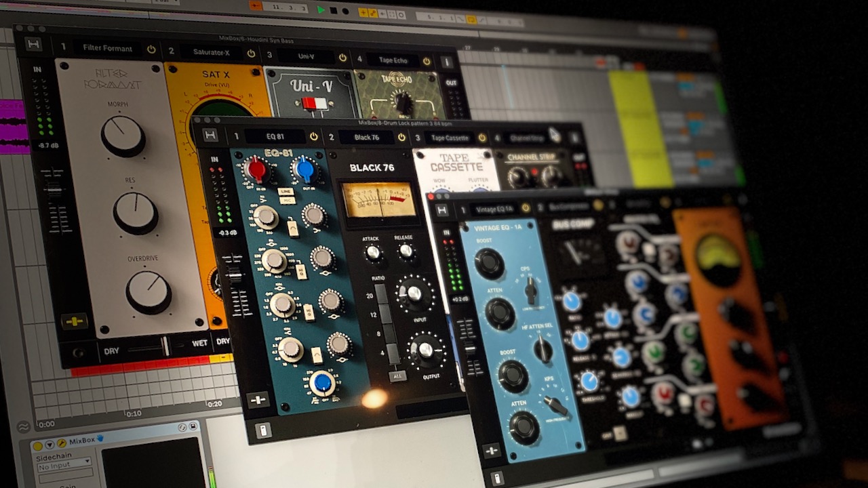Click the LINE button on EQ-81
868x488 pixels.
[x=285, y=192]
